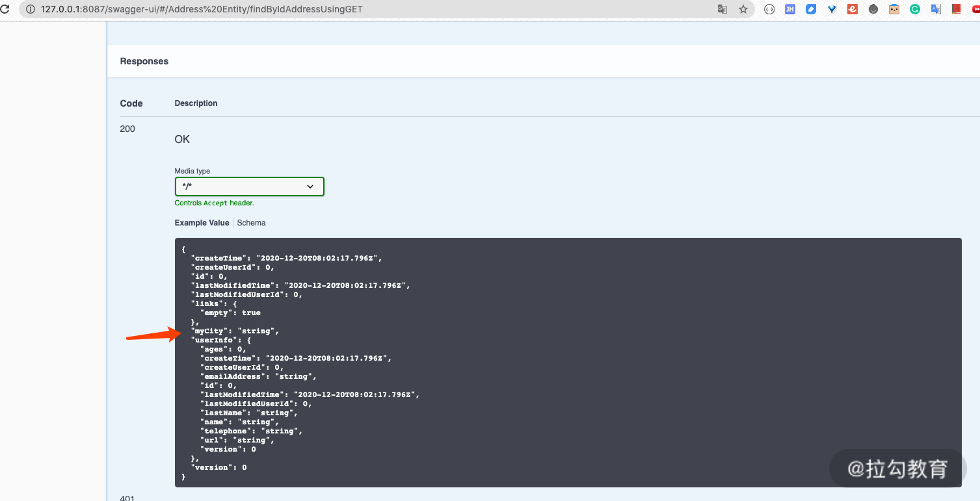This screenshot has height=501, width=980.
Task: Click the bookmark star icon
Action: click(743, 8)
